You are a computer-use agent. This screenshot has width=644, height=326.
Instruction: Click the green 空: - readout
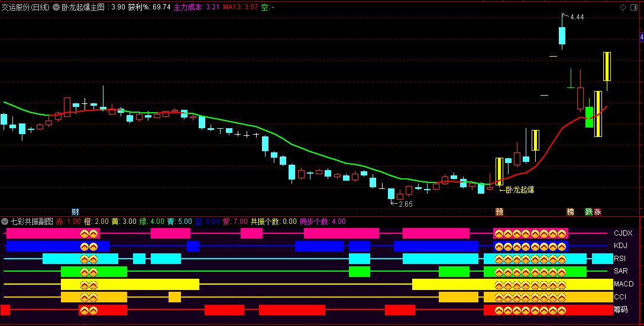coord(268,7)
